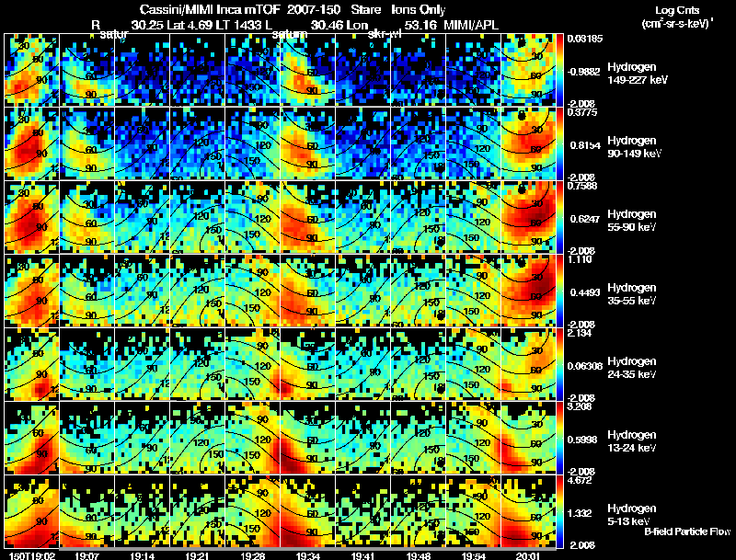This screenshot has height=560, width=736.
Task: Open the 19:54 panel in the 5-13 keV row
Action: click(x=474, y=511)
